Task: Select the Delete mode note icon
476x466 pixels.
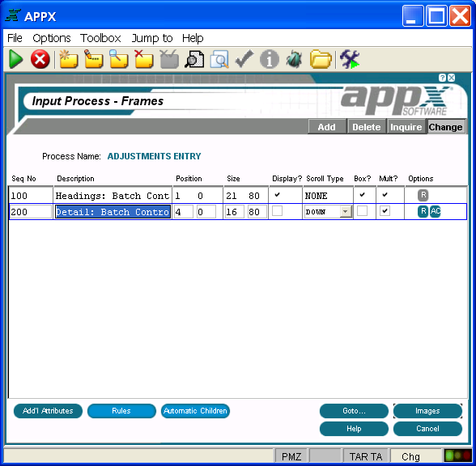Action: coord(143,59)
